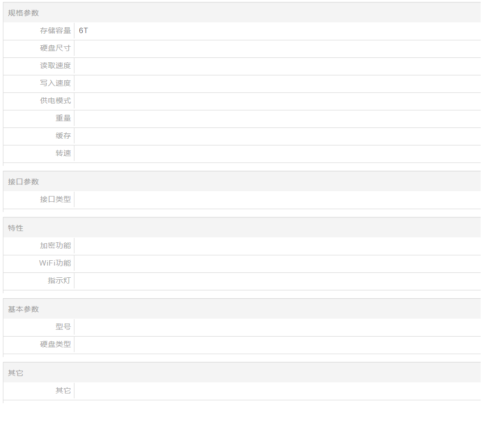Select the 重量 row label
The width and height of the screenshot is (487, 448).
[63, 118]
